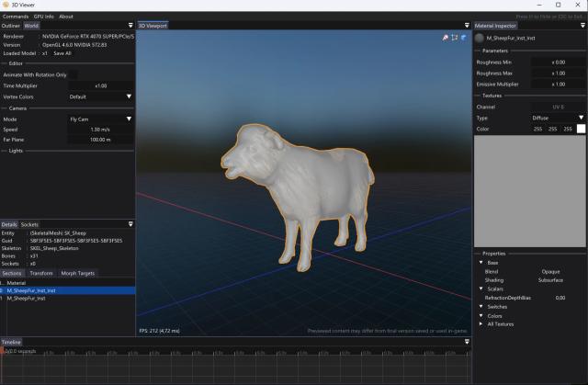Collapse the Properties section header
The image size is (588, 385).
coord(494,254)
